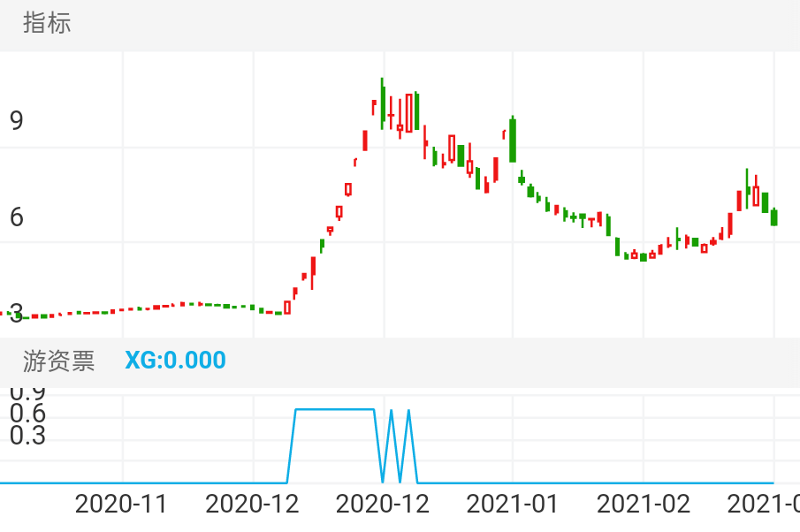The height and width of the screenshot is (532, 800).
Task: Select the 2020-11 date label
Action: click(121, 505)
